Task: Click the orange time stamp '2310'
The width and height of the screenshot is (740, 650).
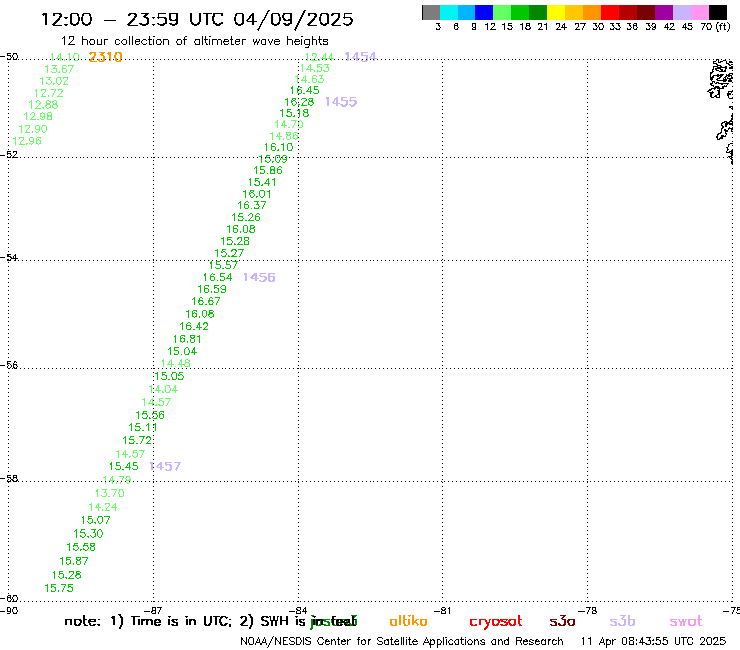Action: point(105,57)
